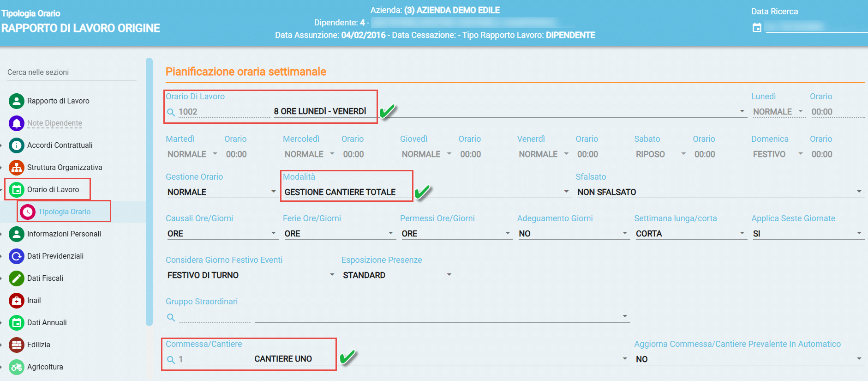Image resolution: width=868 pixels, height=381 pixels.
Task: Open the Applica Seste Giornate dropdown
Action: click(808, 234)
